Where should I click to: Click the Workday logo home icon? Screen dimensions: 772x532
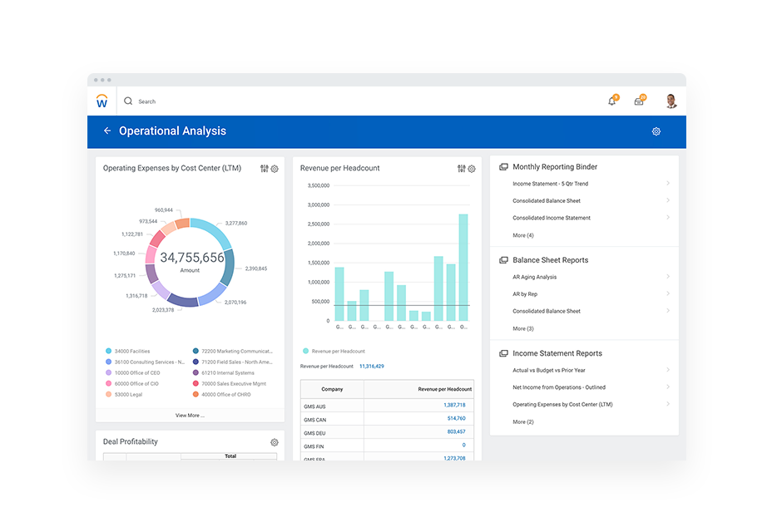point(101,101)
